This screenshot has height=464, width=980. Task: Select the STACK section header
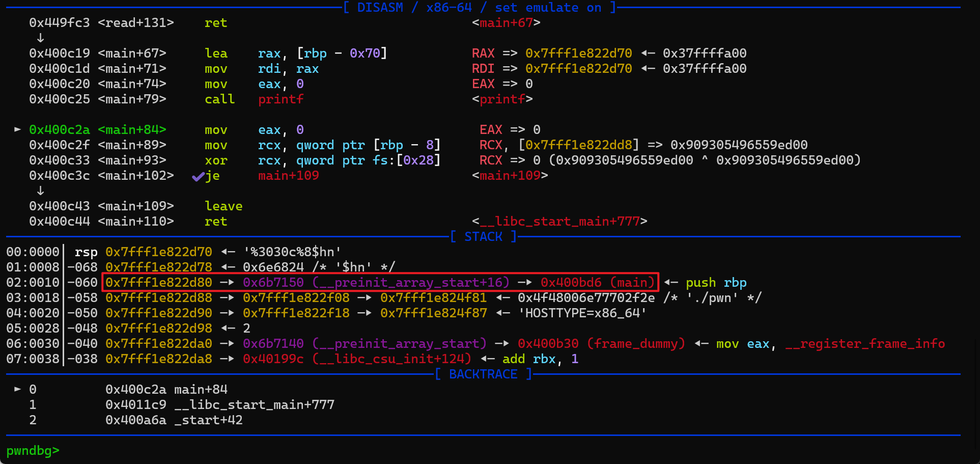[x=483, y=237]
